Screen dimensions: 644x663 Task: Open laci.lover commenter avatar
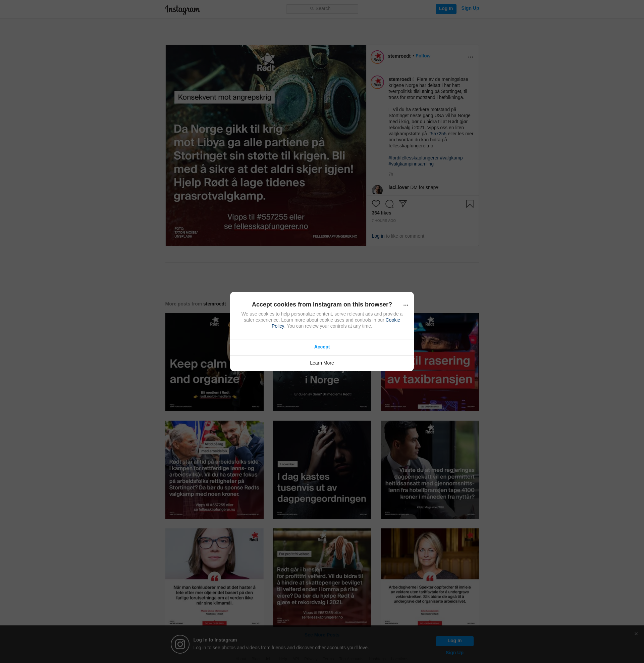[x=377, y=190]
